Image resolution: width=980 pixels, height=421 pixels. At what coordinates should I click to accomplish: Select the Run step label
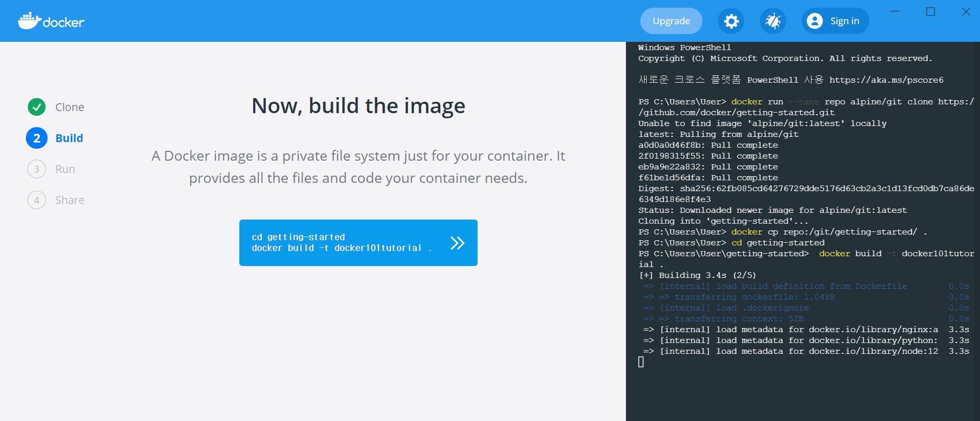pyautogui.click(x=65, y=169)
